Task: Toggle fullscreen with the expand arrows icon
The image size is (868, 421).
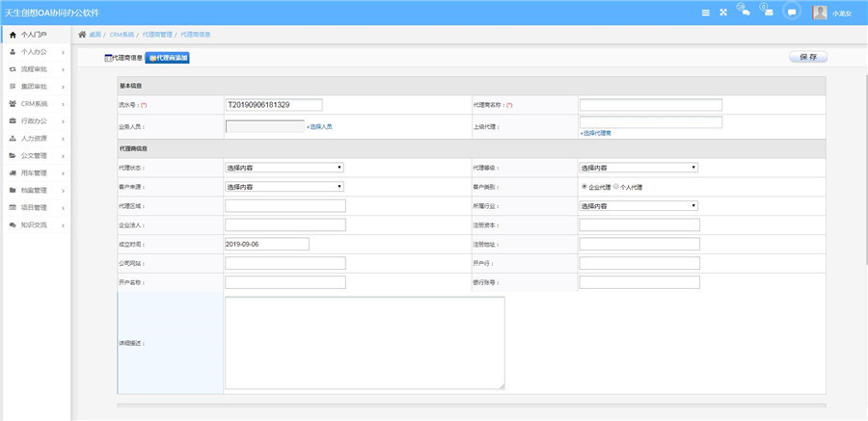Action: (723, 13)
